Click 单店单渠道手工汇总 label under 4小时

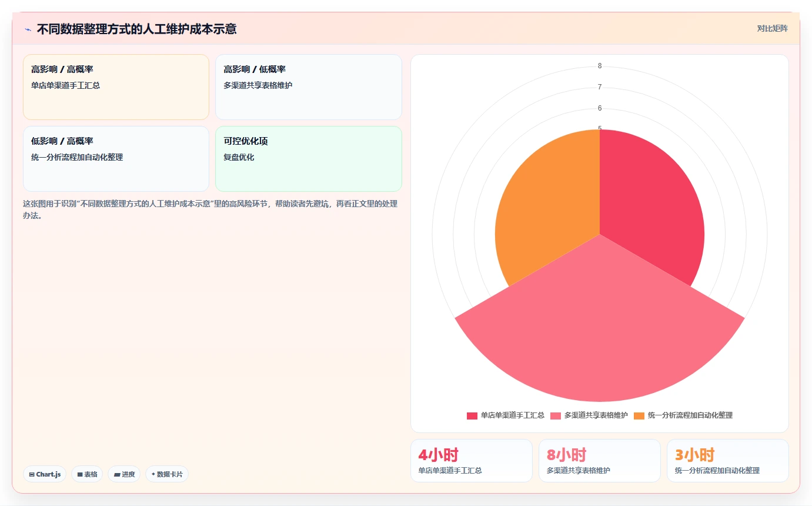[450, 471]
